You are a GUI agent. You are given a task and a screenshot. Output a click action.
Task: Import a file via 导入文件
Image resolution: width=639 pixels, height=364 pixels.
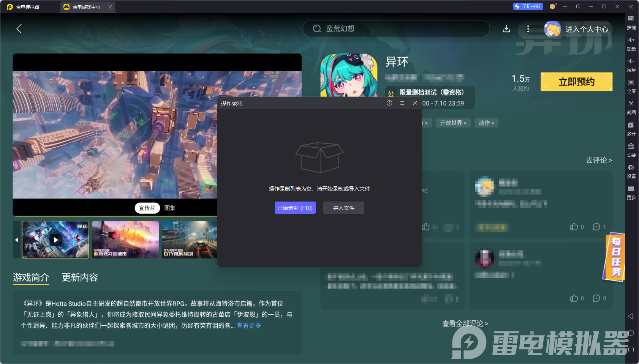(x=343, y=208)
